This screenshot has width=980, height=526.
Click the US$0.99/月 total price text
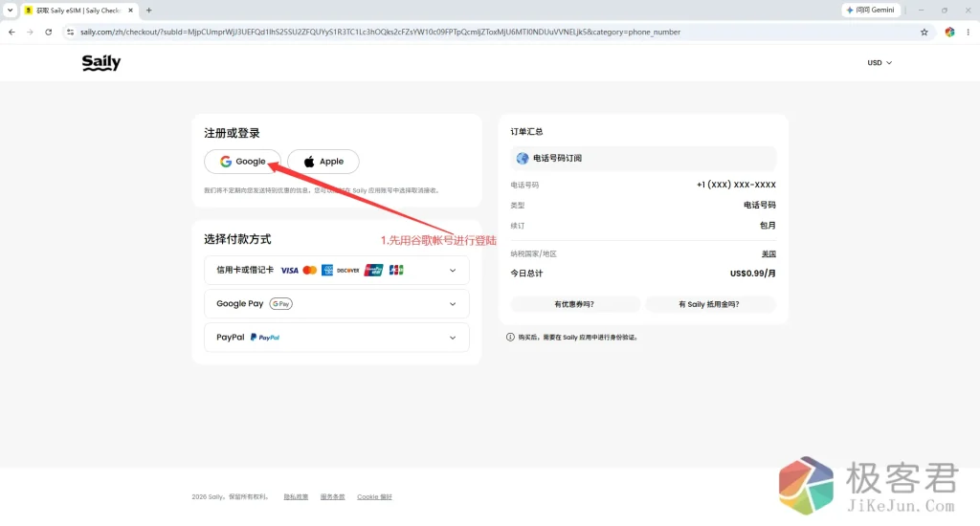(x=752, y=274)
